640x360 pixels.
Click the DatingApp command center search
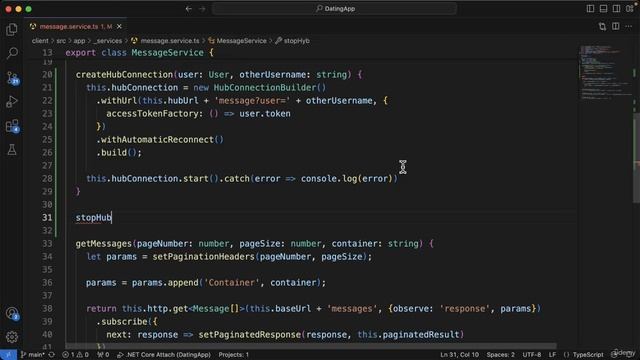pos(334,9)
